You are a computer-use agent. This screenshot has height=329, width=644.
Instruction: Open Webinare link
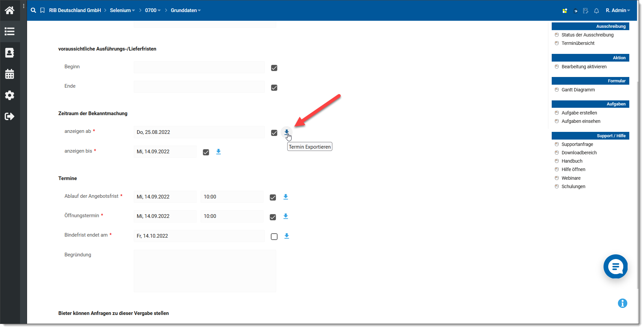pos(571,178)
